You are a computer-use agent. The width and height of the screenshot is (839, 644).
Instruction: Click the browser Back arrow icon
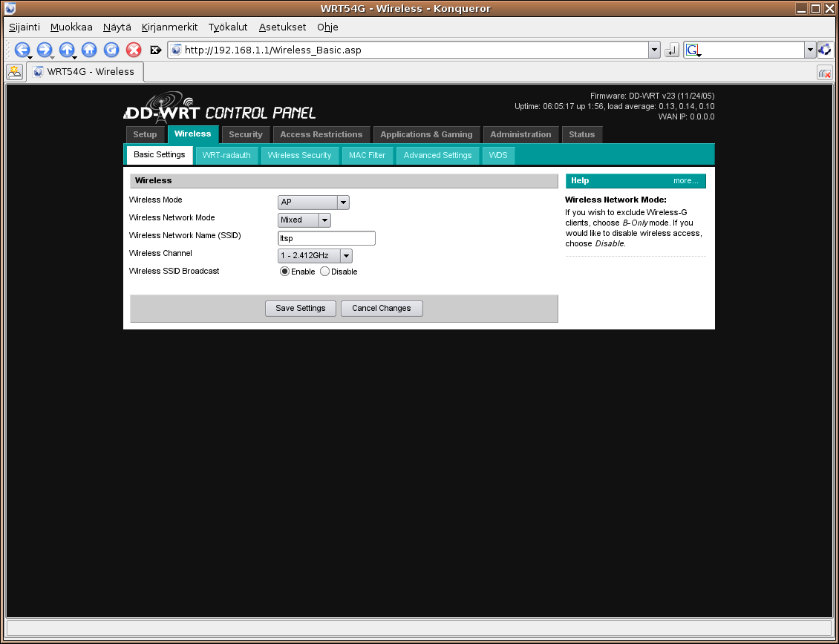(x=22, y=50)
